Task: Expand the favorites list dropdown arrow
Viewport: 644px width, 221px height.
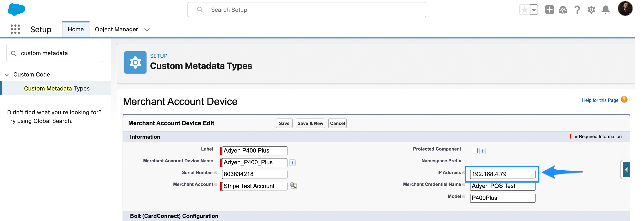Action: tap(534, 10)
